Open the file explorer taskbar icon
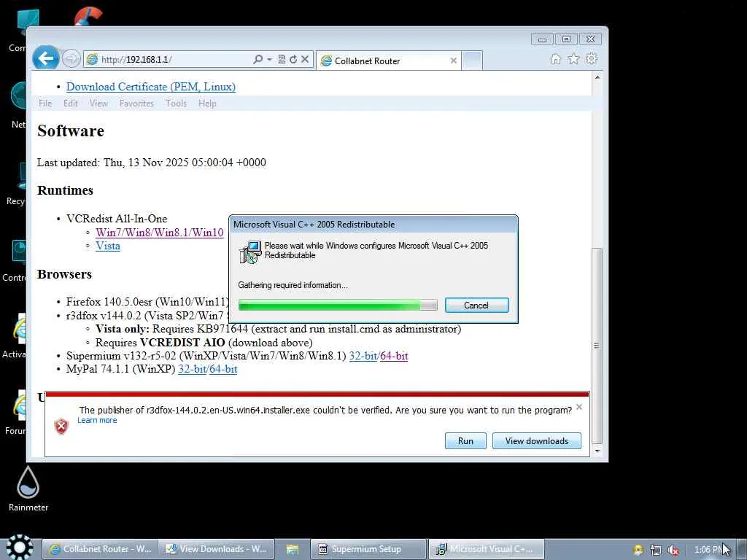 coord(292,549)
